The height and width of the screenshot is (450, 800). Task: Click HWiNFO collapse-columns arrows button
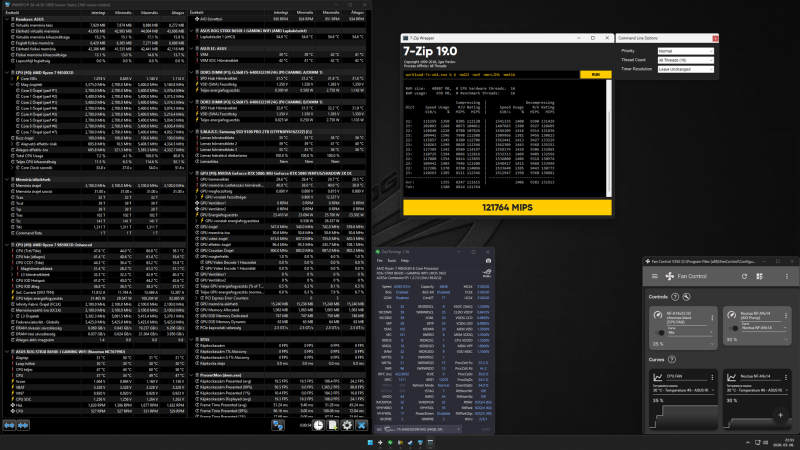[23, 425]
